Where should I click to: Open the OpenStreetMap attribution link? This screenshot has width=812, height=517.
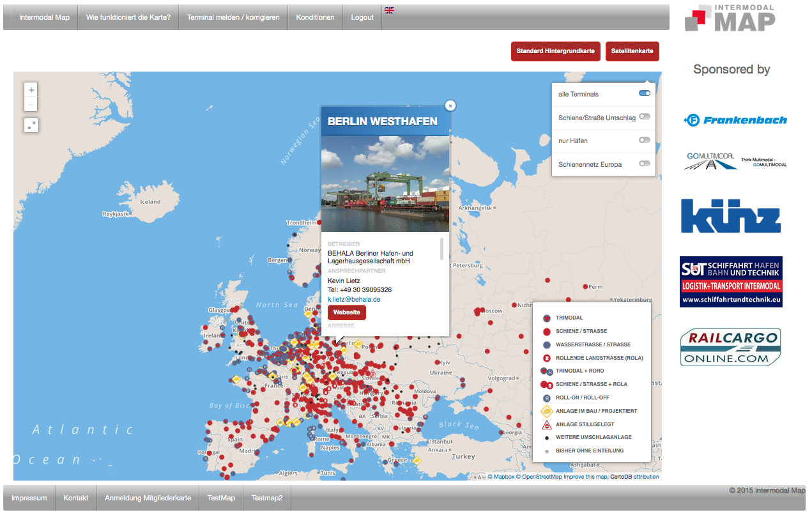[x=539, y=477]
